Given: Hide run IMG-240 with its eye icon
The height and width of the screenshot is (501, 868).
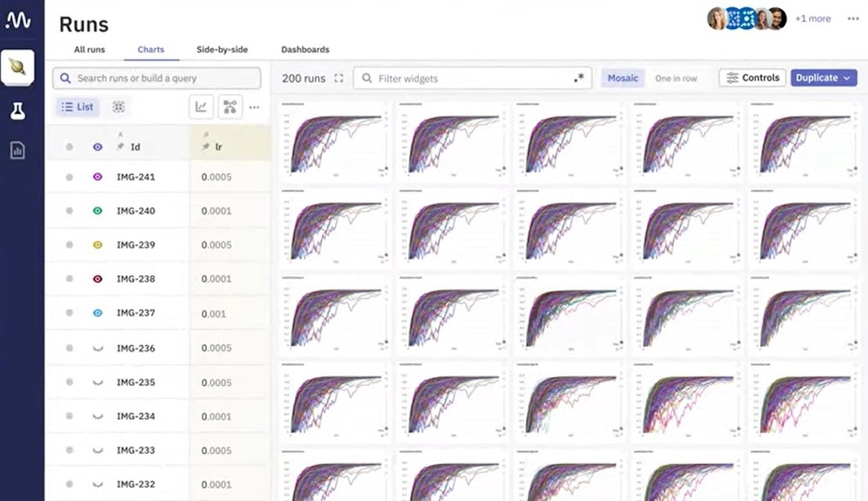Looking at the screenshot, I should tap(98, 211).
